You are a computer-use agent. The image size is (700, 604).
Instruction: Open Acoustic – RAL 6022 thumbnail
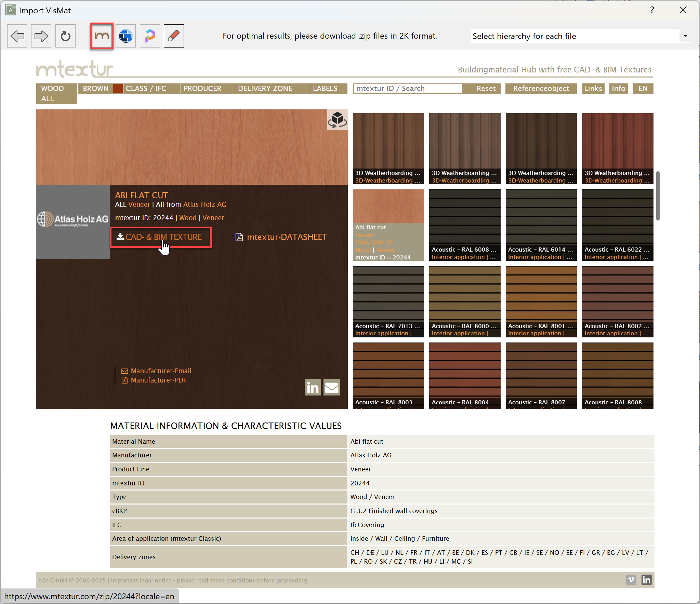pos(618,225)
